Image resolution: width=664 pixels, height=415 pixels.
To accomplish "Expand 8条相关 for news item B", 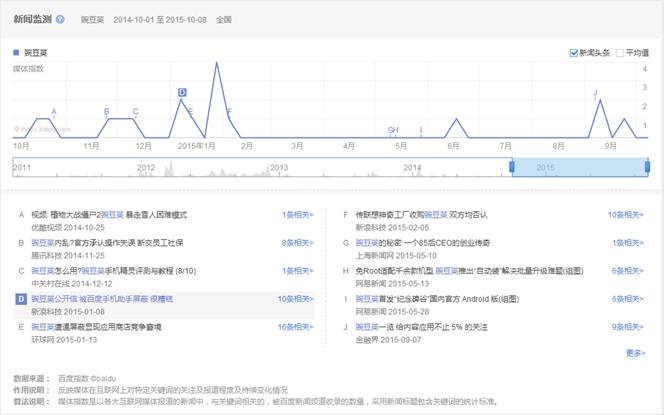I will [297, 243].
